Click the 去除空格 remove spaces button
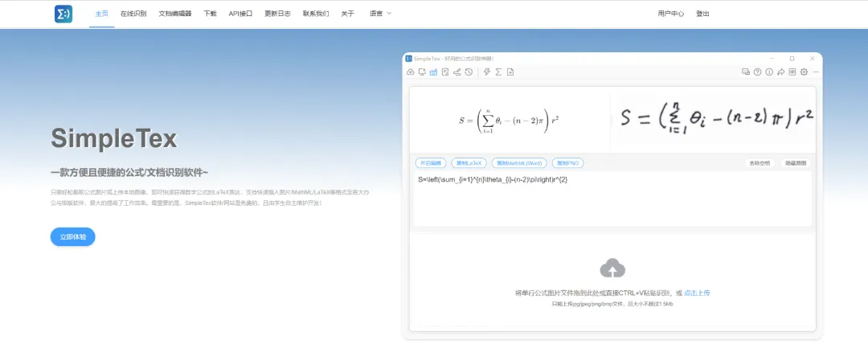This screenshot has height=361, width=868. pos(760,162)
